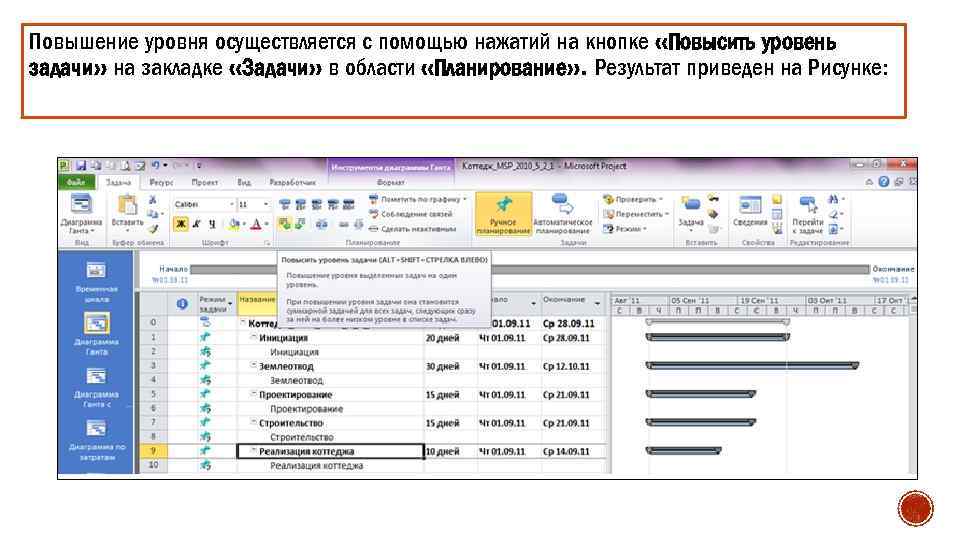Collapse the Инициация summary task
960x540 pixels.
[x=254, y=337]
